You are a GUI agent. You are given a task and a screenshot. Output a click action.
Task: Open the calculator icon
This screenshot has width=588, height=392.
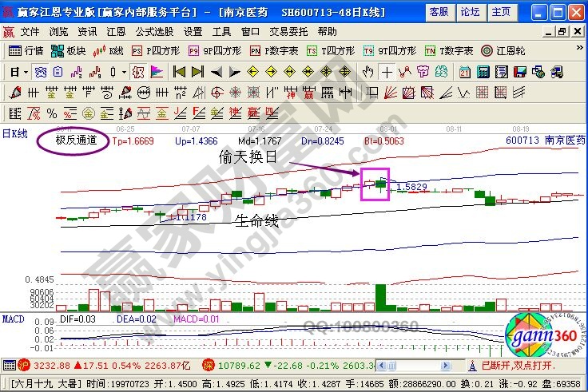483,72
